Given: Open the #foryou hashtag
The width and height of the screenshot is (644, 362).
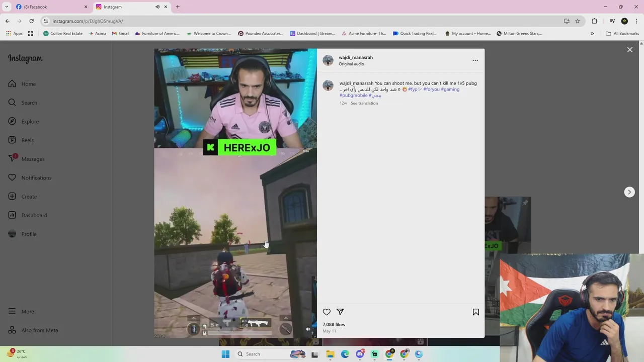Looking at the screenshot, I should click(x=431, y=89).
